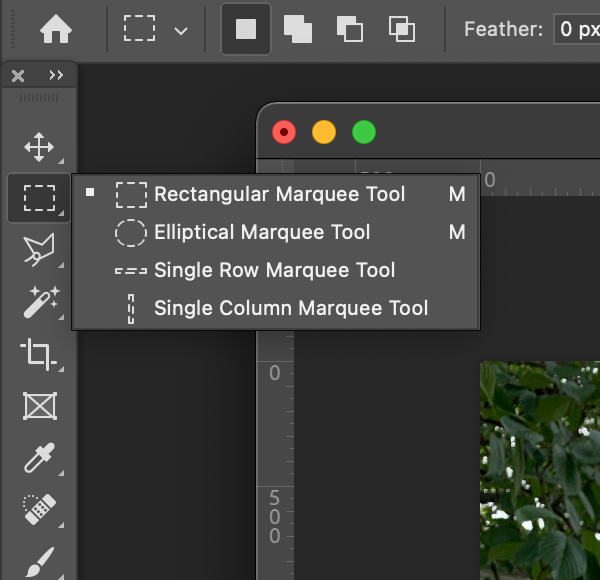Select the Spot Healing Brush tool
This screenshot has width=600, height=580.
40,510
